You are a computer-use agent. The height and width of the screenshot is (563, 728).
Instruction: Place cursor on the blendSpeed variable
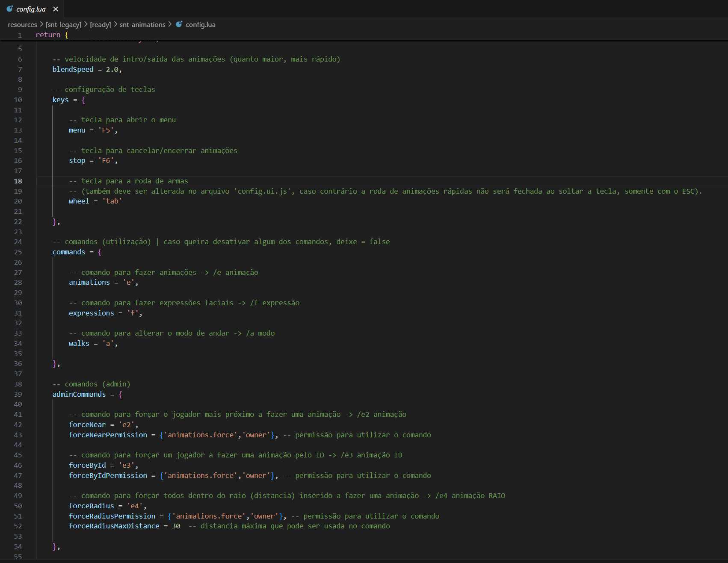pyautogui.click(x=73, y=70)
